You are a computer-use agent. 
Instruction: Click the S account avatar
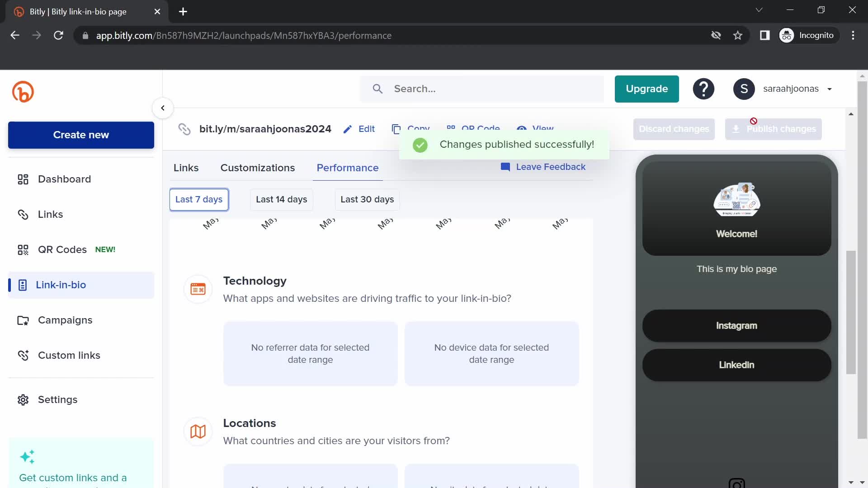[x=744, y=89]
